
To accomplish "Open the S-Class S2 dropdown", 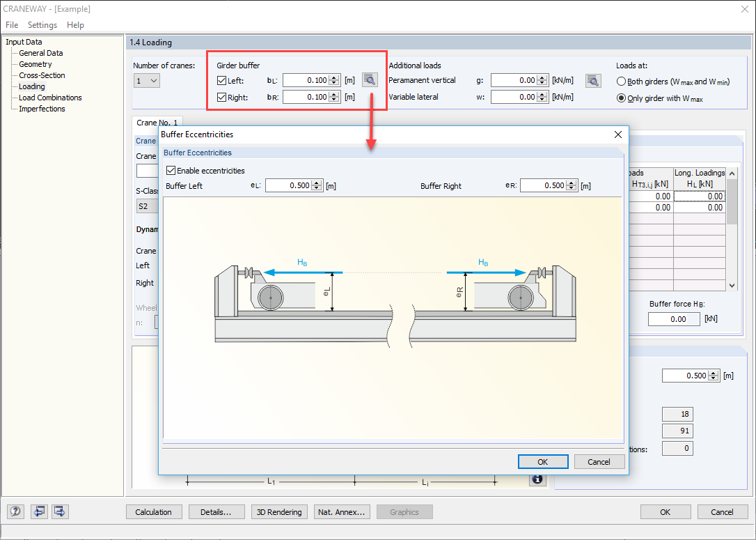I will (x=147, y=206).
